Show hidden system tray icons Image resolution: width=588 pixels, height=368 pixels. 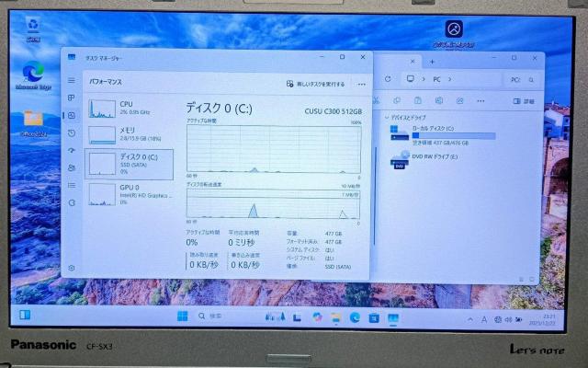coord(470,319)
